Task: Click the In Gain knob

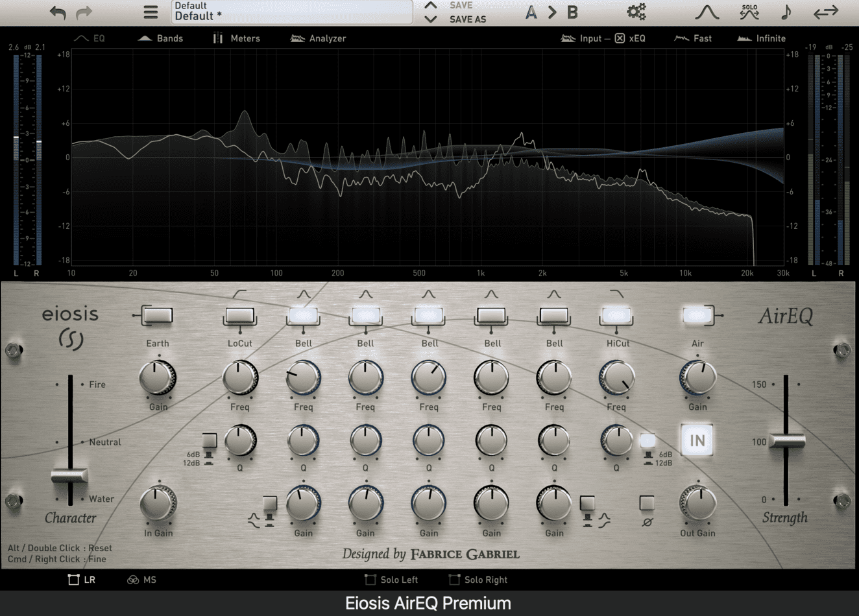Action: click(158, 504)
